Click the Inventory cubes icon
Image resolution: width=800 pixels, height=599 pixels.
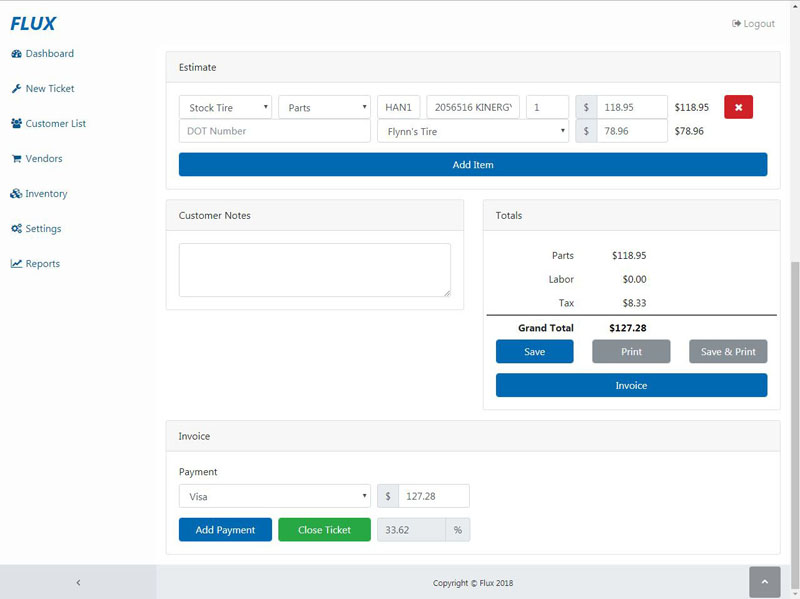pos(17,194)
